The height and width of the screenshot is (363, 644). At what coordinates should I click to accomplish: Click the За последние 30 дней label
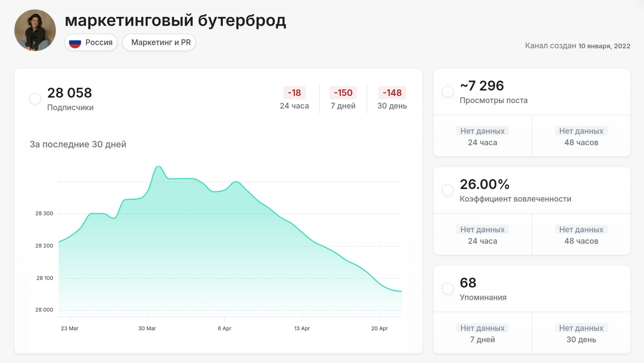(x=77, y=144)
